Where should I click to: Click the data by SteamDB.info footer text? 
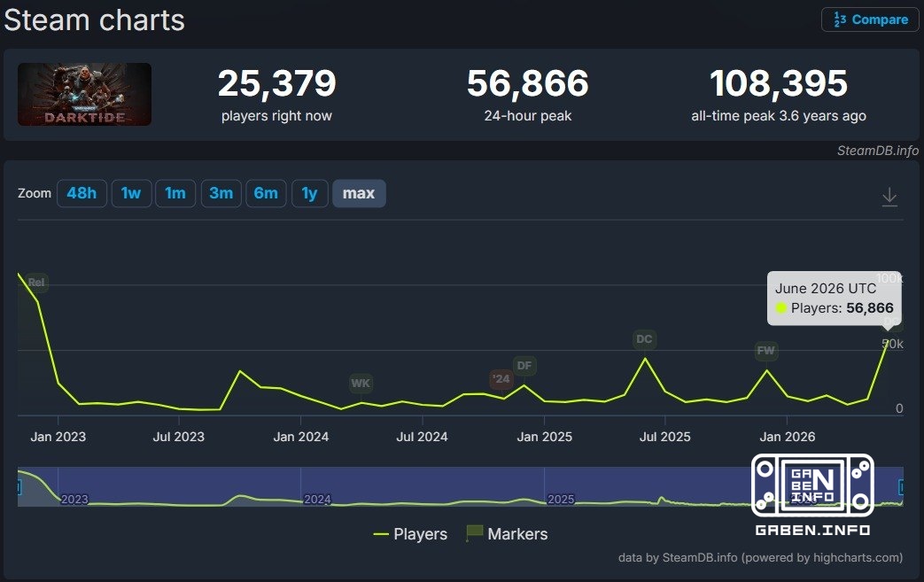(x=760, y=557)
